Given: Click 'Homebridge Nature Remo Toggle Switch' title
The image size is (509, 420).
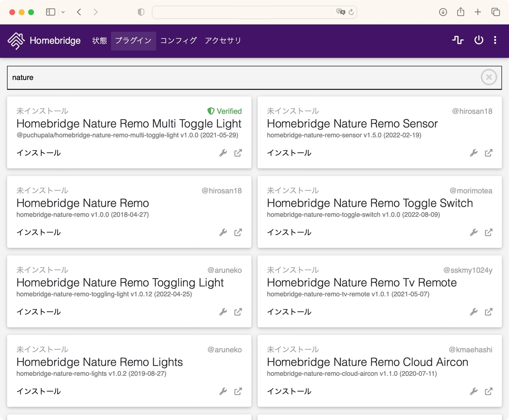Looking at the screenshot, I should tap(370, 203).
